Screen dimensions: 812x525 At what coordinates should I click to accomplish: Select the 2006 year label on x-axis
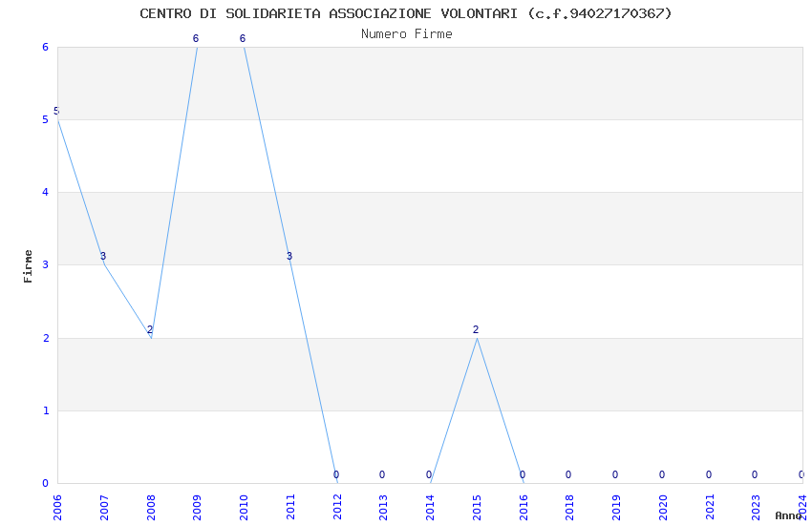click(57, 507)
